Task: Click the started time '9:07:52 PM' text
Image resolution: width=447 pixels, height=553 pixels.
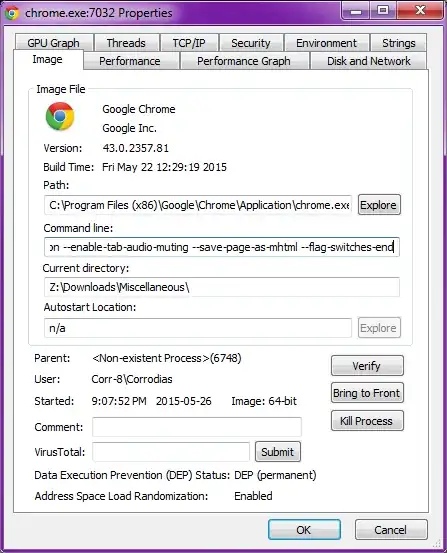Action: [x=119, y=401]
